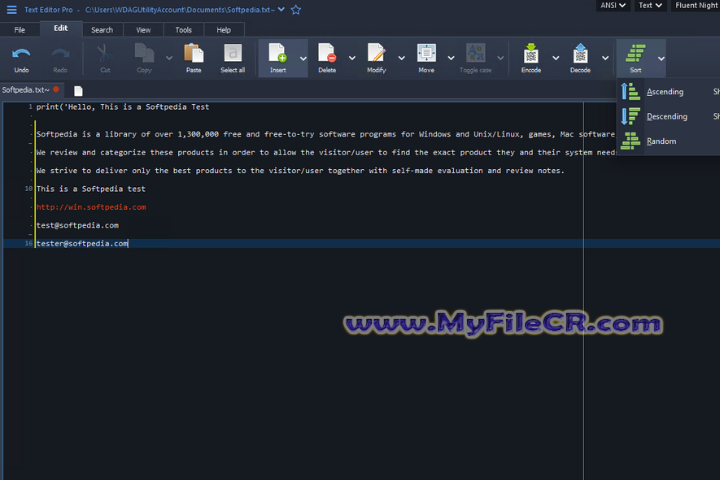Screen dimensions: 720x480
Task: Expand the Insert dropdown arrow
Action: point(303,58)
